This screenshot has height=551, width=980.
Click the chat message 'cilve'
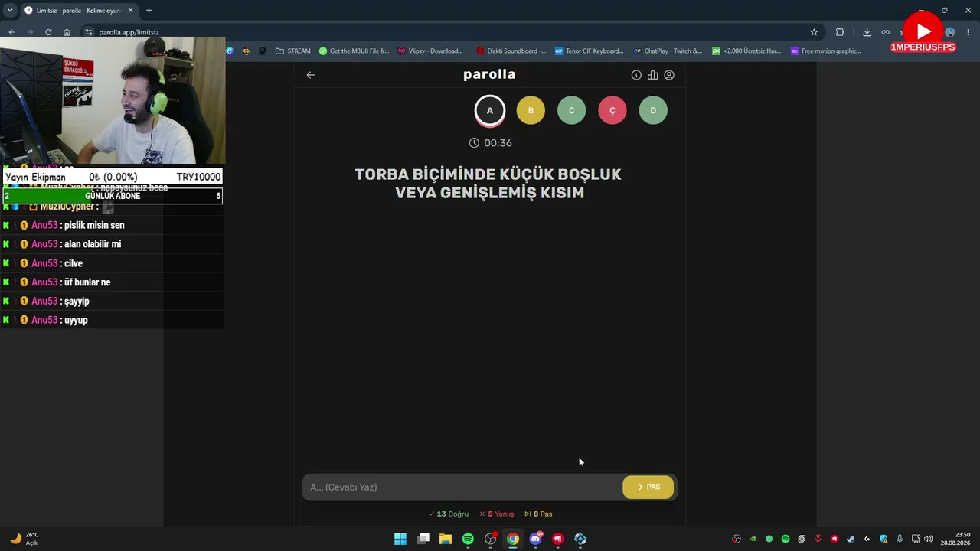73,263
